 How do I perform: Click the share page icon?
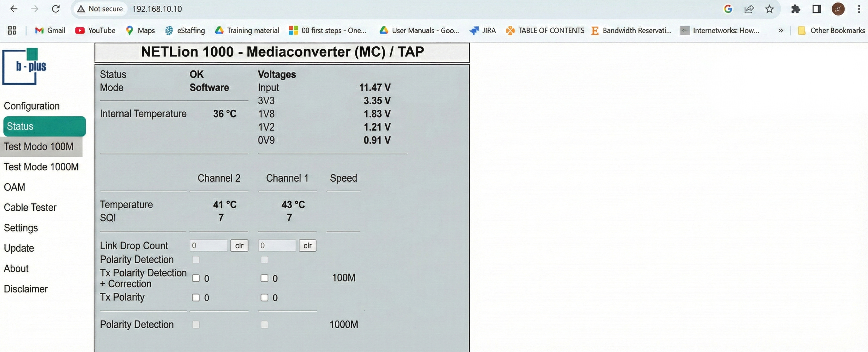(x=749, y=9)
